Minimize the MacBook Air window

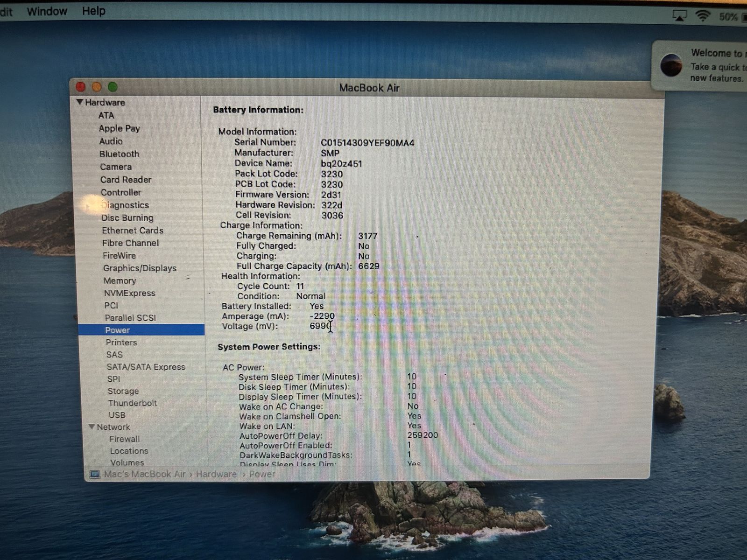click(x=97, y=87)
